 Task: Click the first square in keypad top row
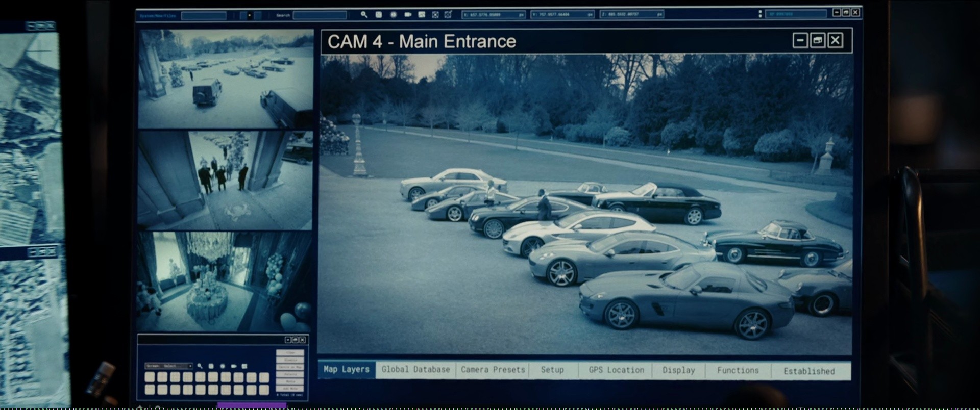[x=150, y=377]
